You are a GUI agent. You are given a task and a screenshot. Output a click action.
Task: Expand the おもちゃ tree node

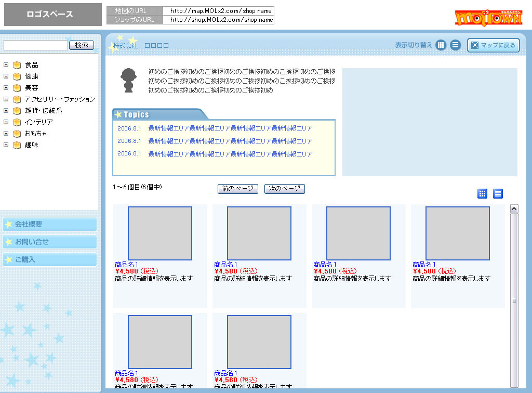[6, 134]
